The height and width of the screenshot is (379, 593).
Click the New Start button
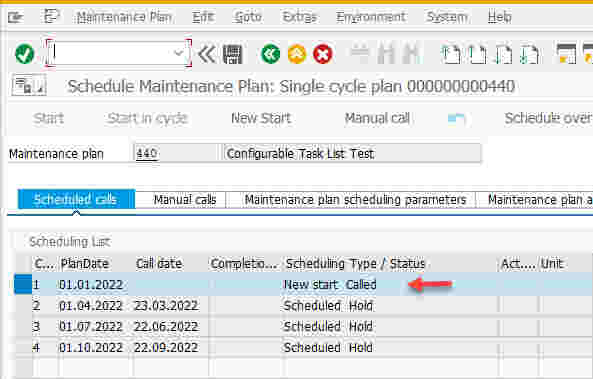(261, 118)
